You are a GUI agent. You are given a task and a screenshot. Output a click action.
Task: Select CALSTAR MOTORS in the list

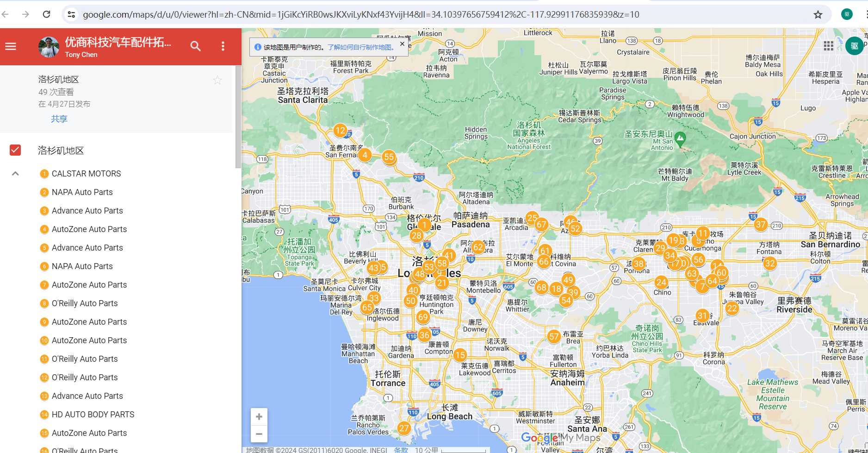point(86,174)
